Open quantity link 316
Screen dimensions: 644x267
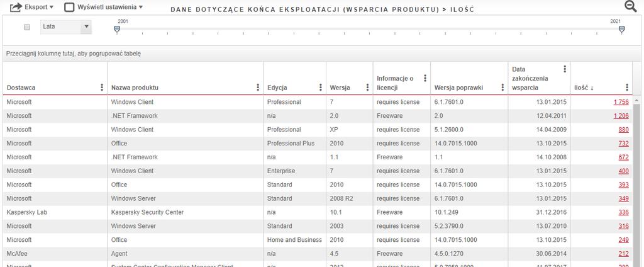click(x=623, y=226)
